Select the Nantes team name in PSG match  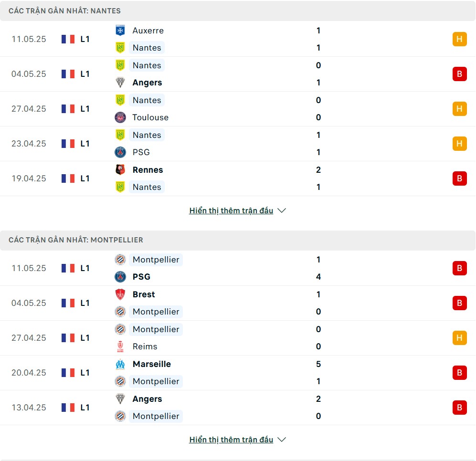tap(147, 135)
